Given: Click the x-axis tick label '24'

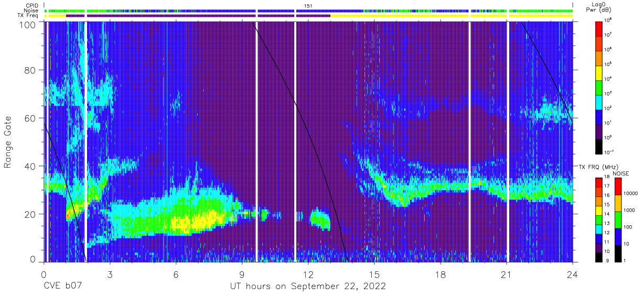Looking at the screenshot, I should [573, 273].
